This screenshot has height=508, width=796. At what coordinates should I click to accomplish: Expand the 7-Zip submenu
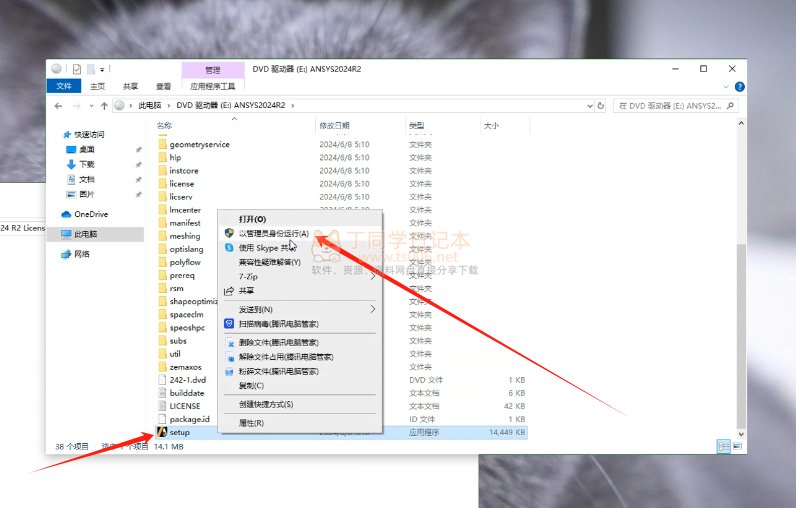pyautogui.click(x=301, y=277)
